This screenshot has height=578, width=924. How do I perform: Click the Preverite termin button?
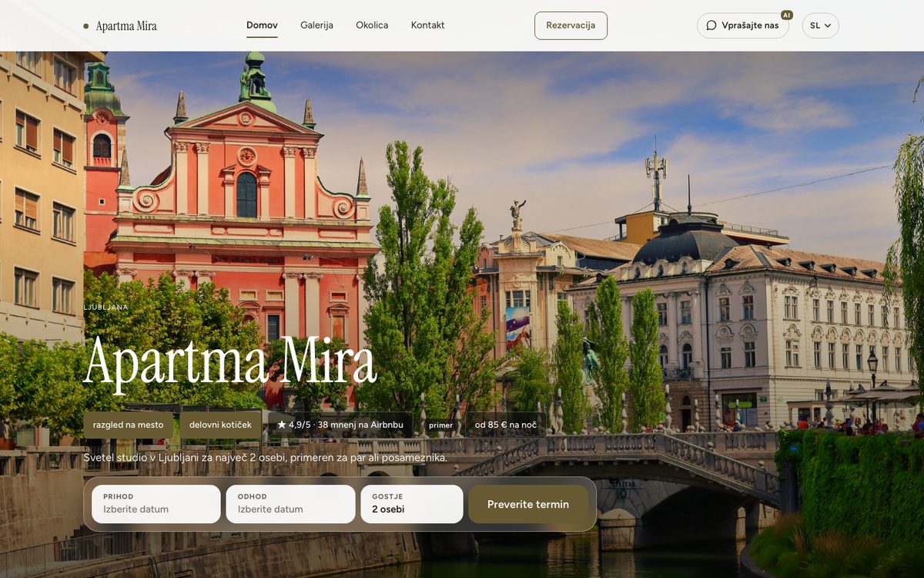tap(528, 504)
